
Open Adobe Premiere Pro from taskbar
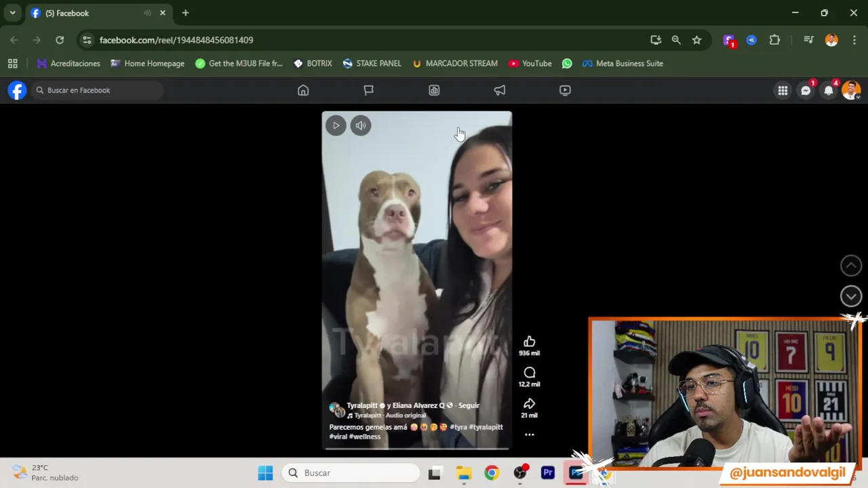click(548, 473)
